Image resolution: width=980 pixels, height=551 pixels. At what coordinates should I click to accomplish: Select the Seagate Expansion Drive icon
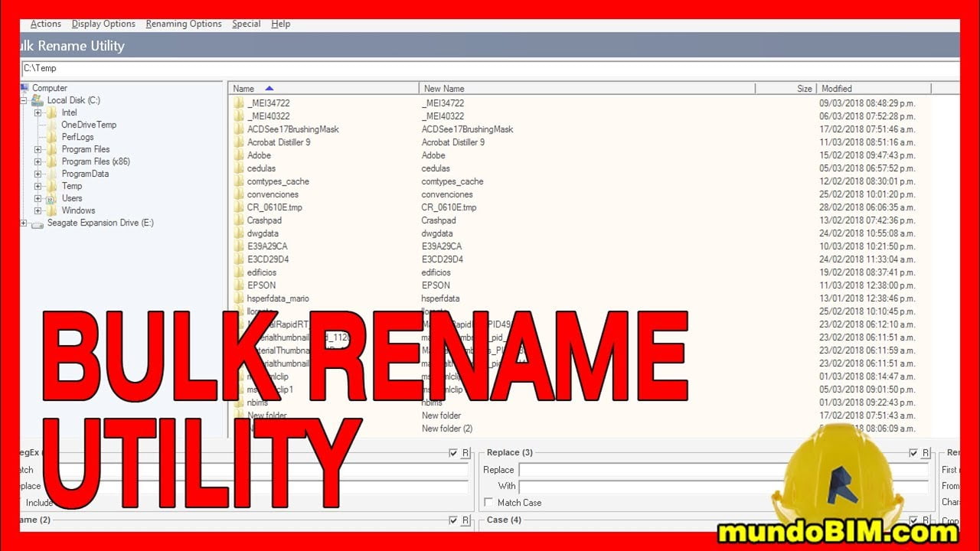[38, 223]
